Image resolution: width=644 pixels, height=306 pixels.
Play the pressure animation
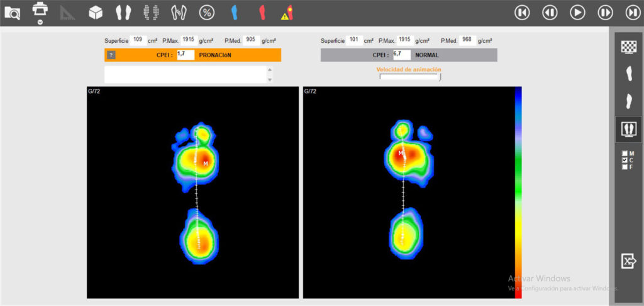[577, 12]
